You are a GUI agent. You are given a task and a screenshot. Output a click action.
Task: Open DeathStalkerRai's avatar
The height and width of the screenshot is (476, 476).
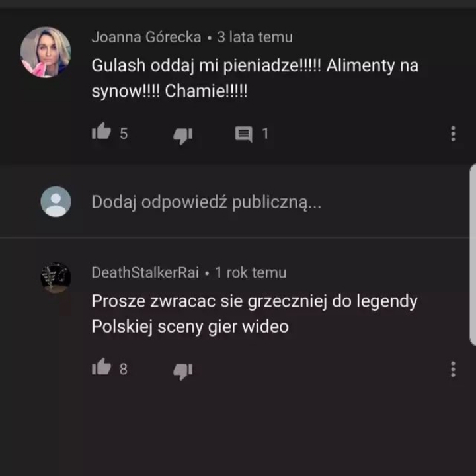pyautogui.click(x=56, y=278)
